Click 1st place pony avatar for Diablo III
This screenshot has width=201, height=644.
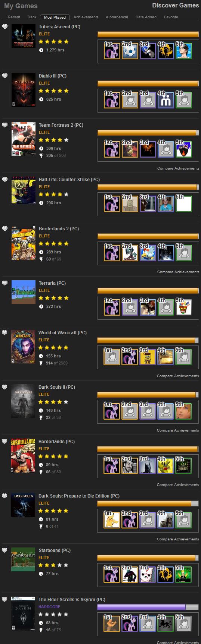112,100
